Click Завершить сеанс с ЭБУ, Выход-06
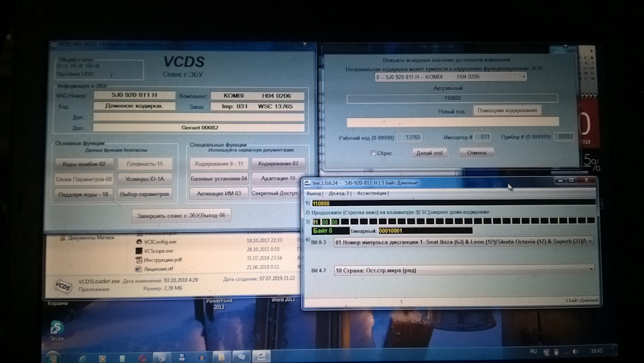This screenshot has height=363, width=644. coord(181,215)
